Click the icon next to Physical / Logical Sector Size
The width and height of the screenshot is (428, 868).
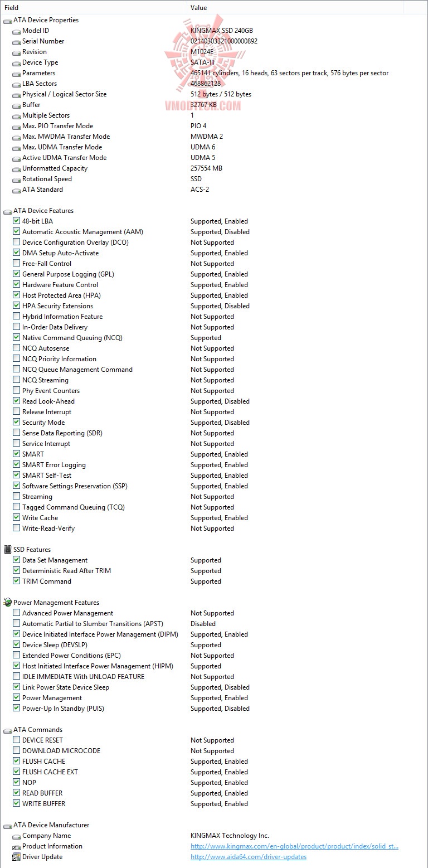[x=16, y=95]
